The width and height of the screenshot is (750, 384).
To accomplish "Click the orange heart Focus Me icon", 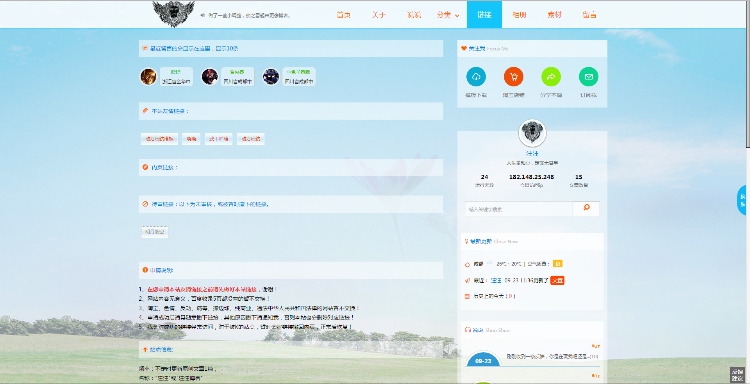I will (x=463, y=48).
